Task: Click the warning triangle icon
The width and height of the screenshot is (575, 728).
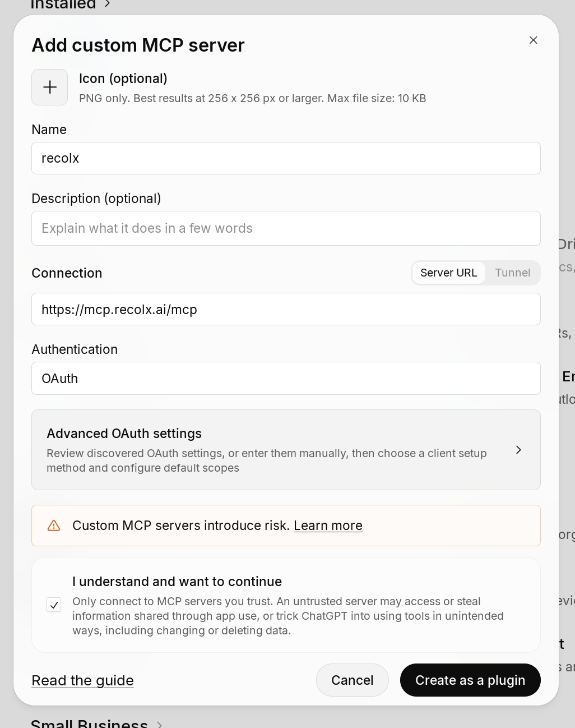Action: tap(54, 526)
